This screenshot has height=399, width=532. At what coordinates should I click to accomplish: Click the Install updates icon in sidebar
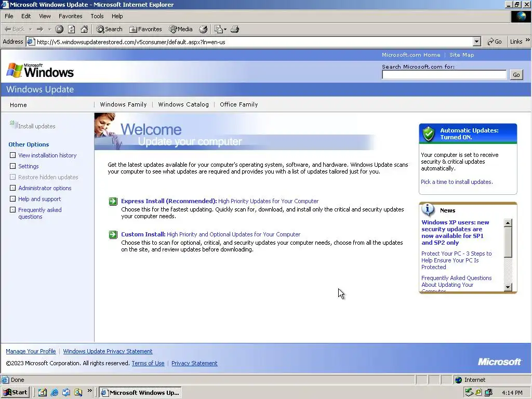(14, 125)
